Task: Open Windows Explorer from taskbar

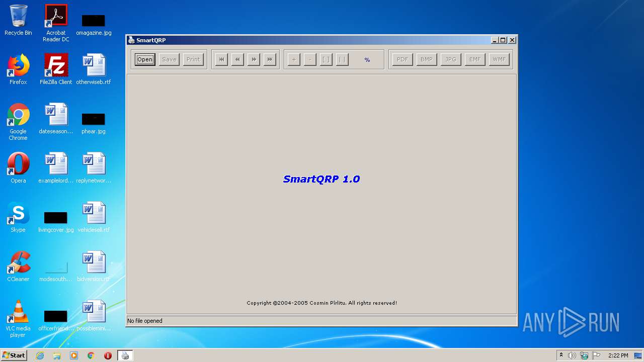Action: coord(57,355)
